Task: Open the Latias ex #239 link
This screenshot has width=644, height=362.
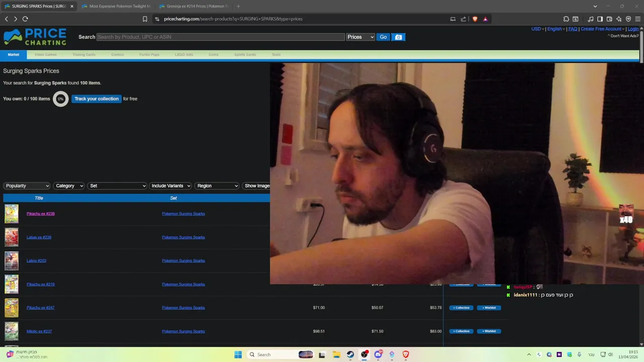Action: [39, 237]
